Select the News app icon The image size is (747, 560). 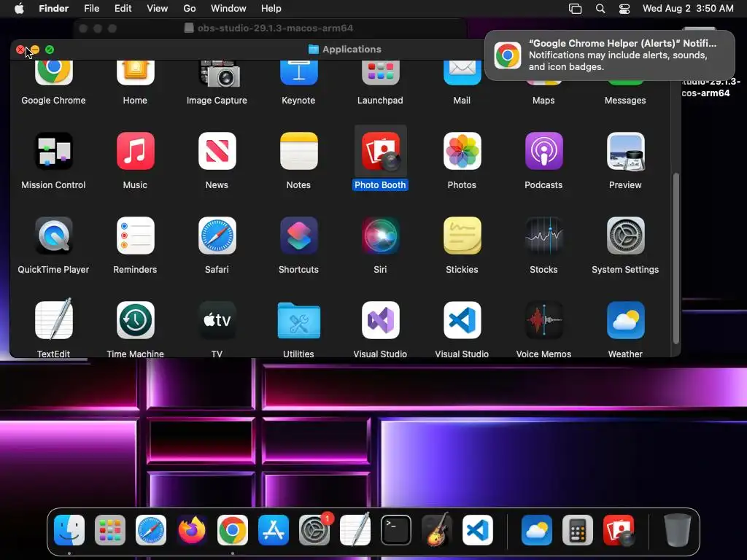217,151
